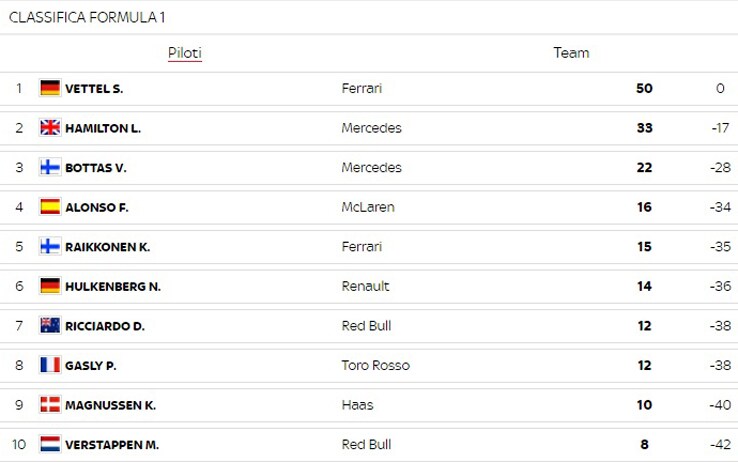
Task: Open driver HAMILTON L. entry
Action: tap(103, 128)
